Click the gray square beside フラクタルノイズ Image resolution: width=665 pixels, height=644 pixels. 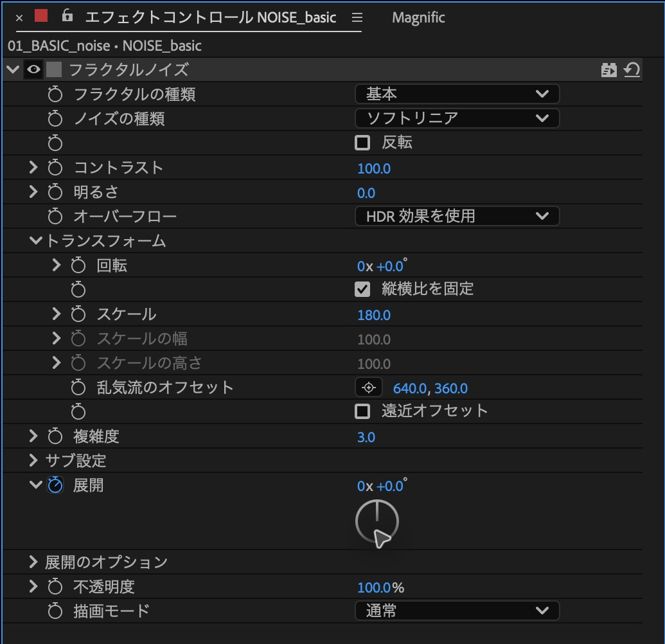coord(54,69)
